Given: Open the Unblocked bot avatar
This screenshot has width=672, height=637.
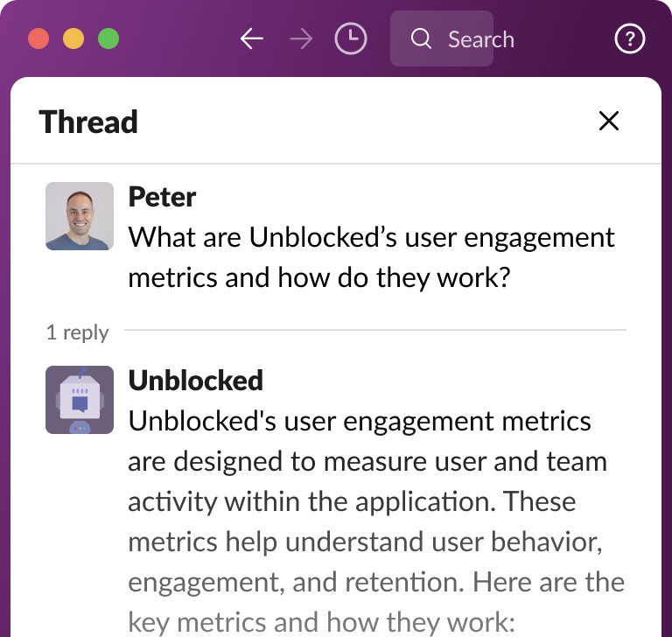Looking at the screenshot, I should 80,400.
